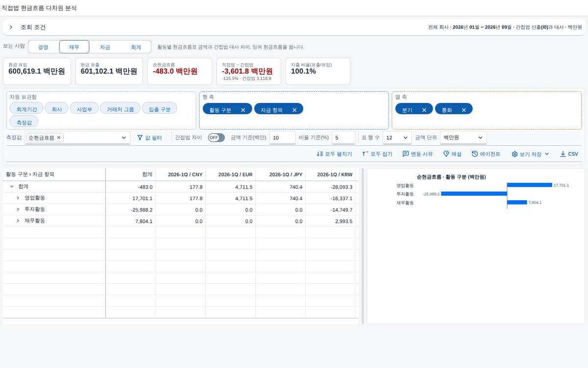Select the 회사 dimension chip
The width and height of the screenshot is (588, 368).
pos(57,109)
